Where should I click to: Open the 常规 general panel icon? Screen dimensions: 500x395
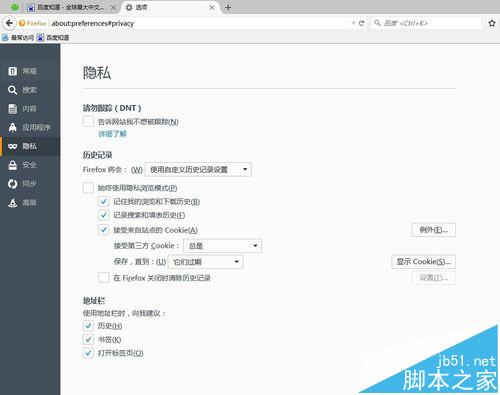pos(12,71)
